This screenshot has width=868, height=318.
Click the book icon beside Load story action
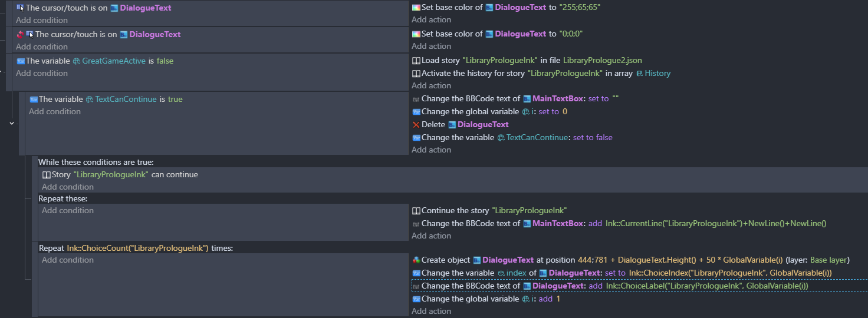point(416,61)
